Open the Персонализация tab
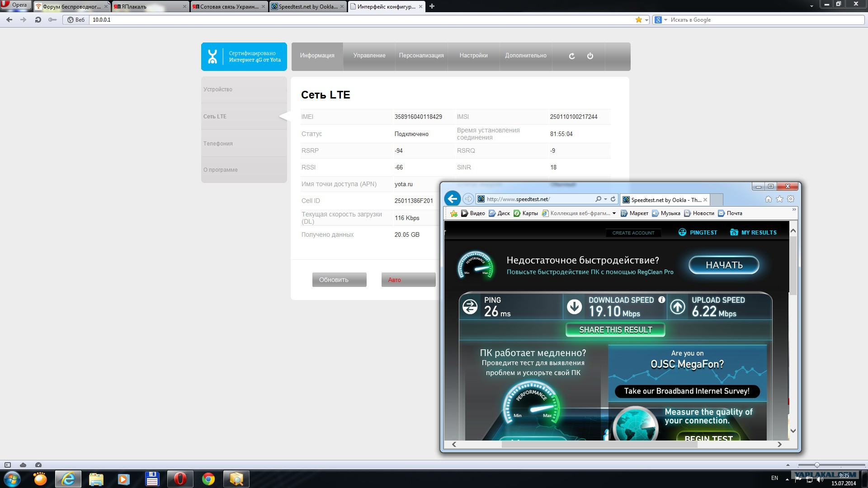The image size is (868, 488). [421, 56]
